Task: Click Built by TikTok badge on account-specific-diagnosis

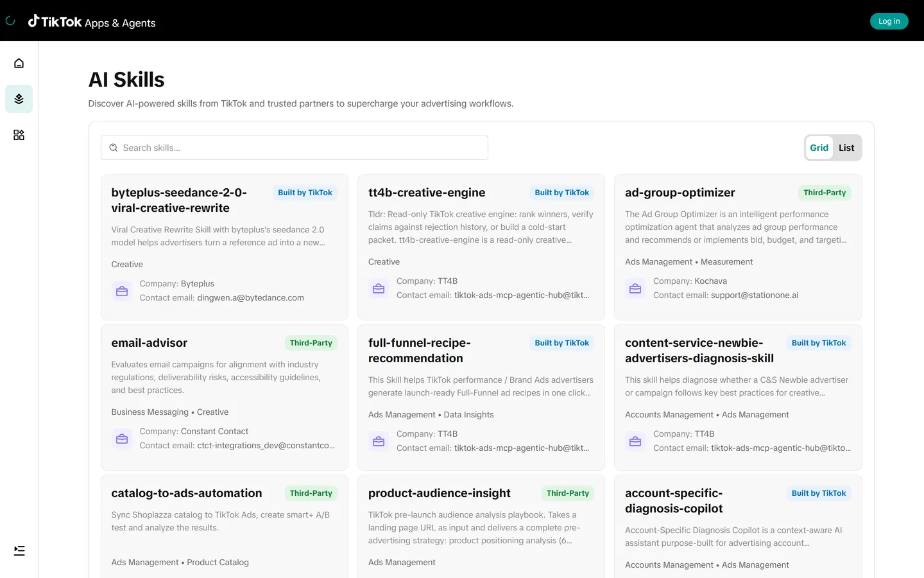Action: pyautogui.click(x=819, y=493)
